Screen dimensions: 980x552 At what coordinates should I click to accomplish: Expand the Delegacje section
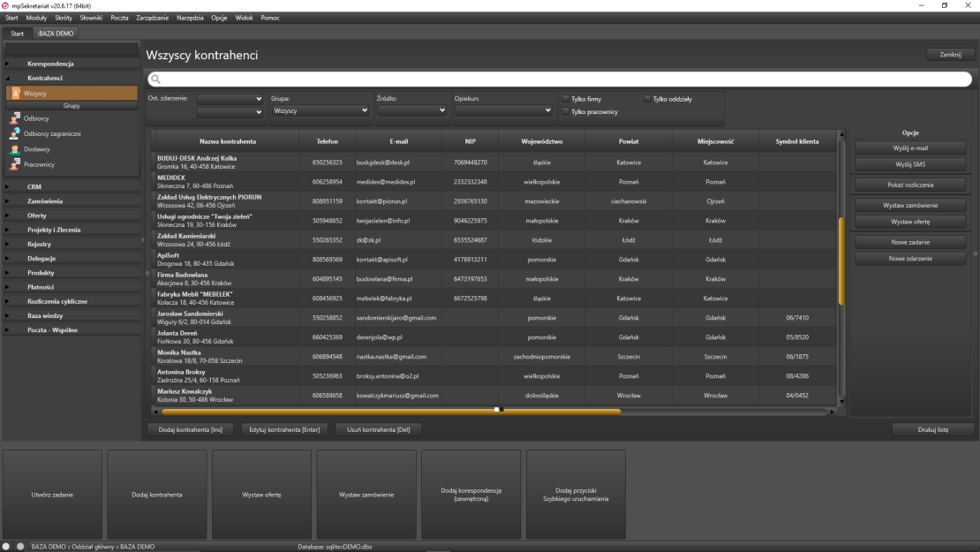7,259
